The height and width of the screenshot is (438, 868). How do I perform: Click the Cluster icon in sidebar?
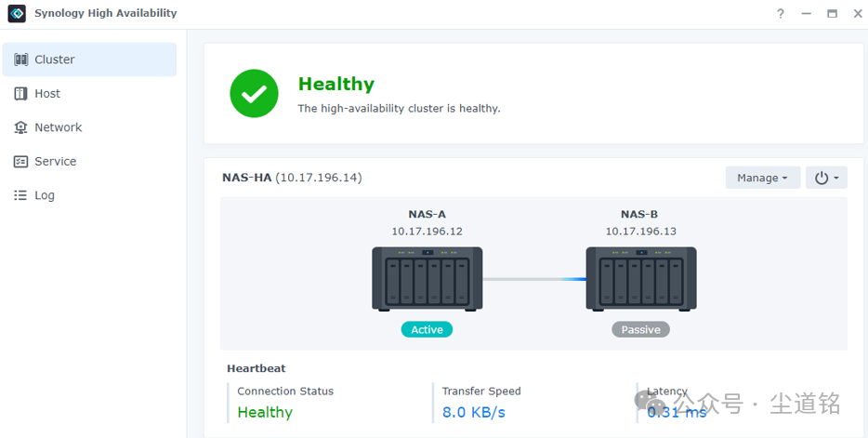click(20, 60)
